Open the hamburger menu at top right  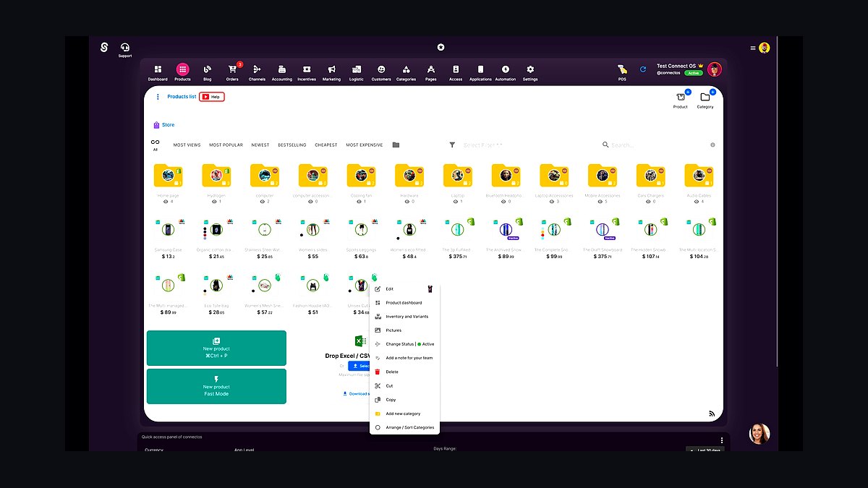pyautogui.click(x=753, y=48)
